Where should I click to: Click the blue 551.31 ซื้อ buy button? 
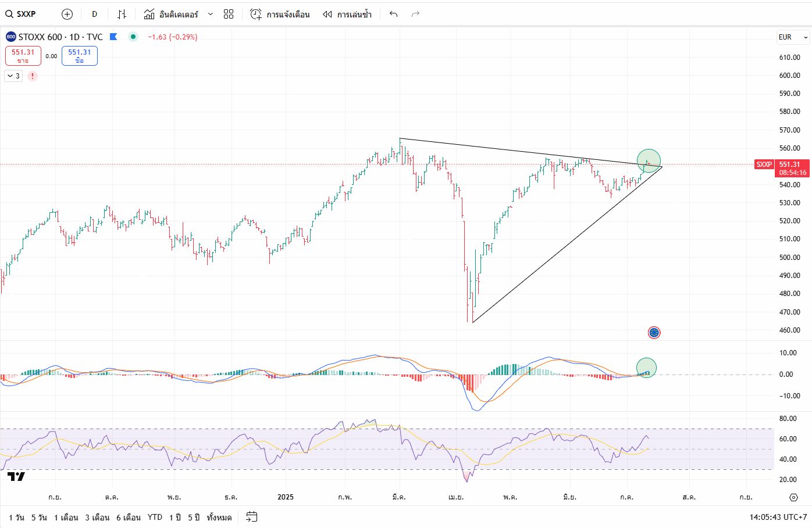click(80, 56)
